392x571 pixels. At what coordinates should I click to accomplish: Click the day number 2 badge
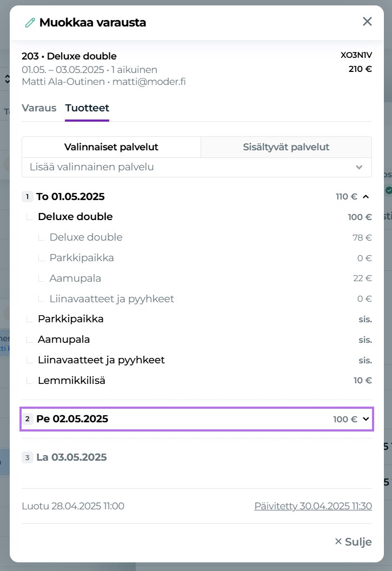28,419
